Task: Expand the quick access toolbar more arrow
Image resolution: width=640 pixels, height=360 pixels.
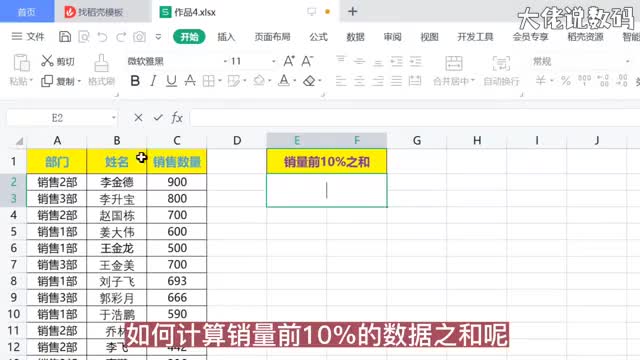Action: [x=158, y=37]
